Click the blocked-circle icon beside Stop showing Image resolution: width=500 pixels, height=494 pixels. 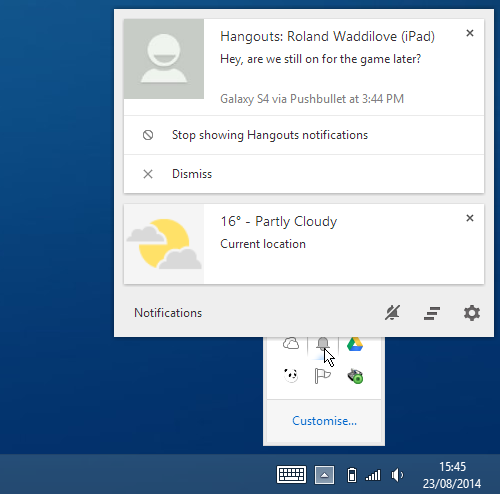click(148, 135)
